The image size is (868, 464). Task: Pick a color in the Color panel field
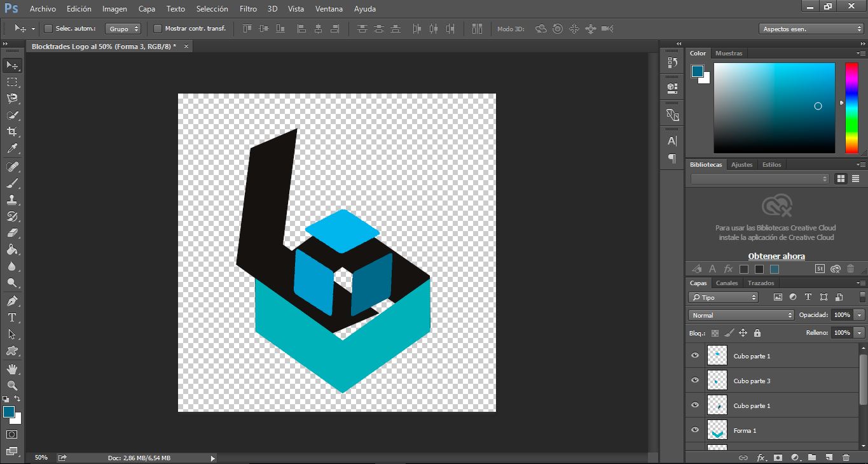pos(774,108)
